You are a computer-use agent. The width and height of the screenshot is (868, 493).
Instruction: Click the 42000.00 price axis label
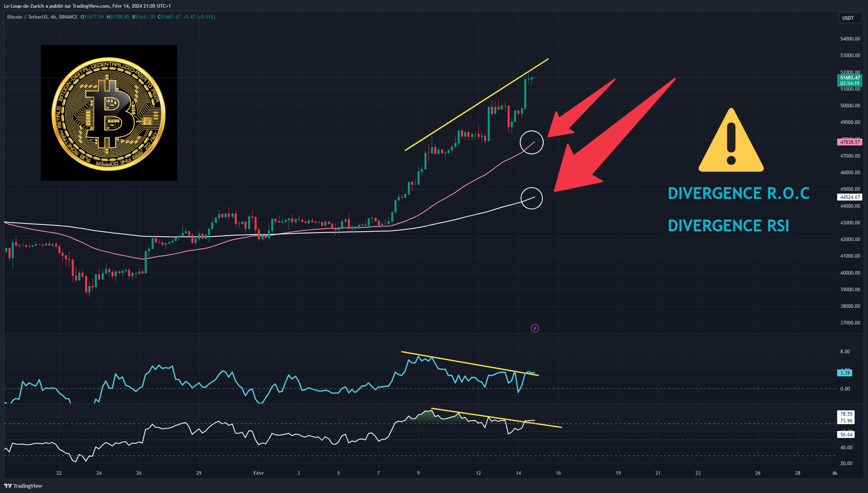(850, 239)
